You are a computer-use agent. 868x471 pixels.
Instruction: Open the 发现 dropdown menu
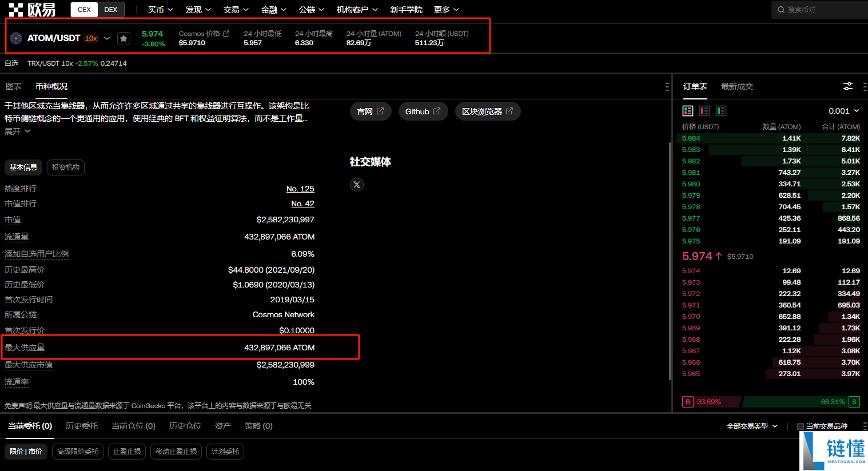(x=198, y=10)
